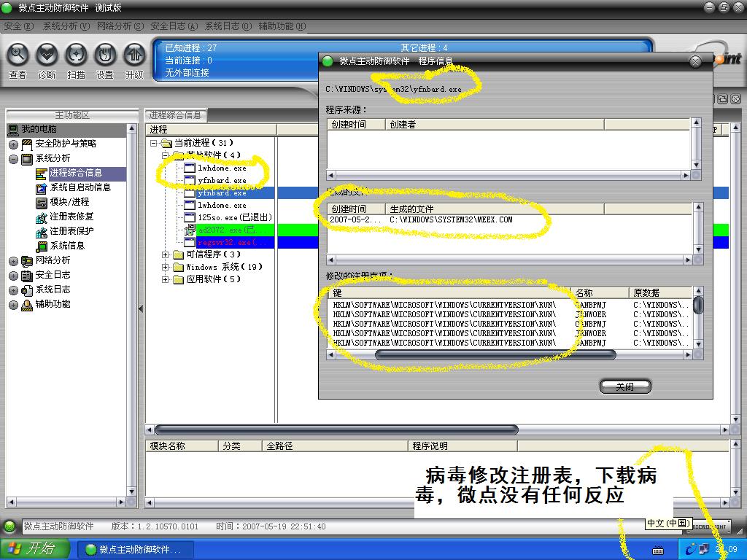Image resolution: width=747 pixels, height=560 pixels.
Task: Select 辅助功能 in sidebar
Action: (x=53, y=304)
